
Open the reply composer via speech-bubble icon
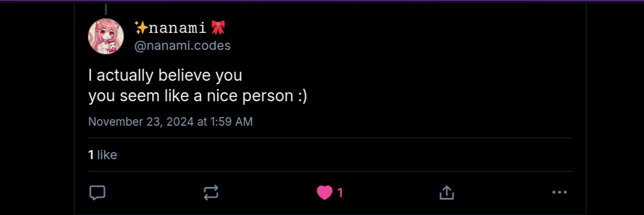(97, 192)
